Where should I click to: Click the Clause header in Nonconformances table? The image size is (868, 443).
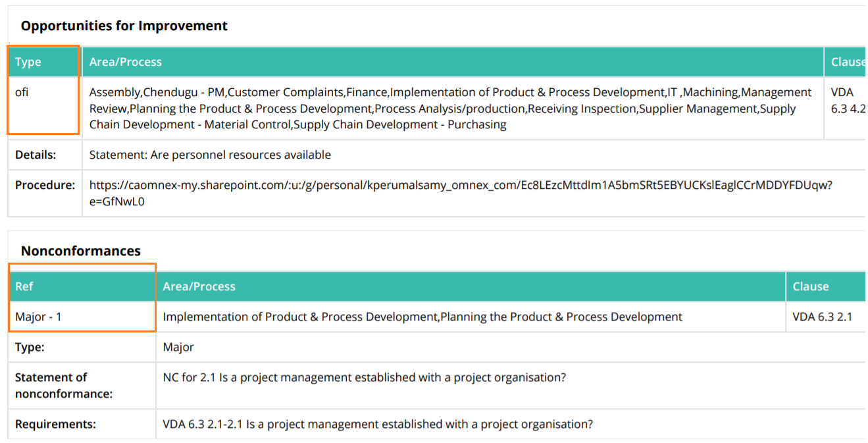pyautogui.click(x=827, y=286)
